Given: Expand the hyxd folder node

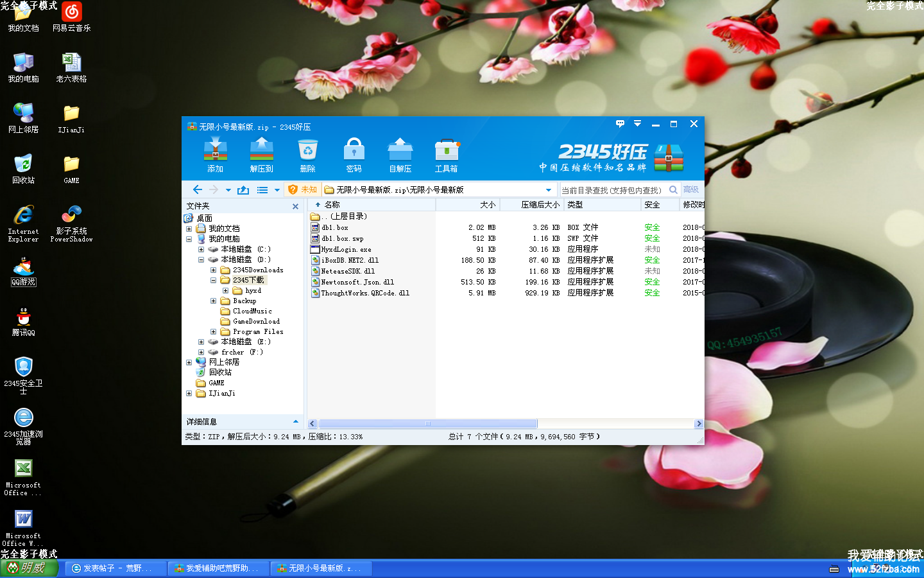Looking at the screenshot, I should [225, 290].
